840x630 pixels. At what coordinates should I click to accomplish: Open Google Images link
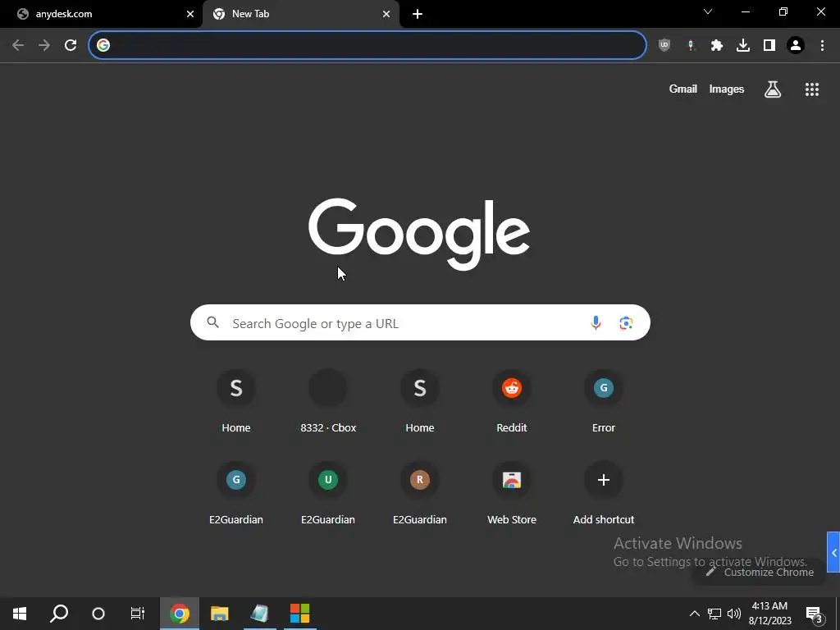[727, 89]
